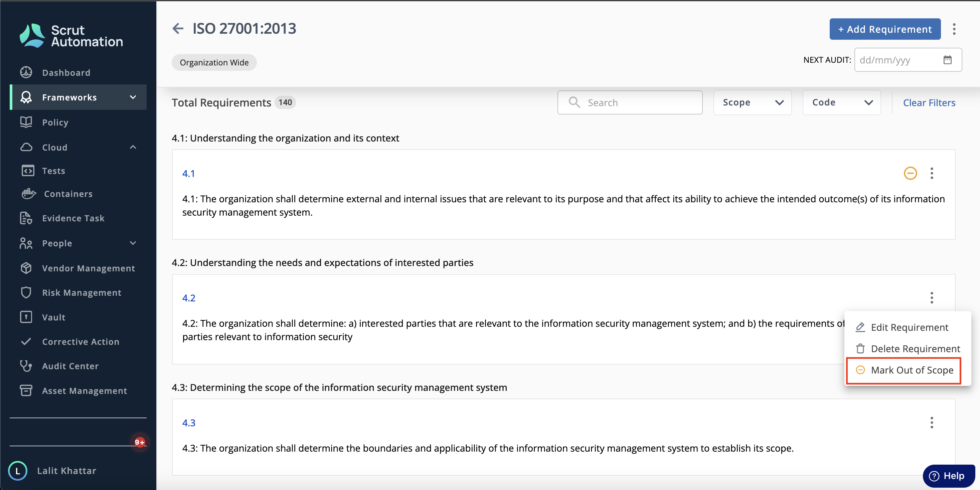Open the kebab menu for requirement 4.3
This screenshot has width=980, height=490.
(x=932, y=422)
